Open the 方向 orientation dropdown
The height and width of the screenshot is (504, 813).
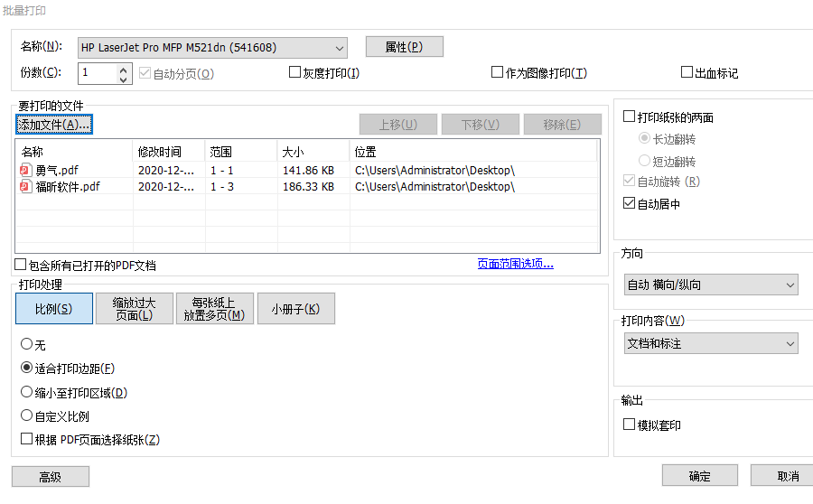pyautogui.click(x=711, y=285)
